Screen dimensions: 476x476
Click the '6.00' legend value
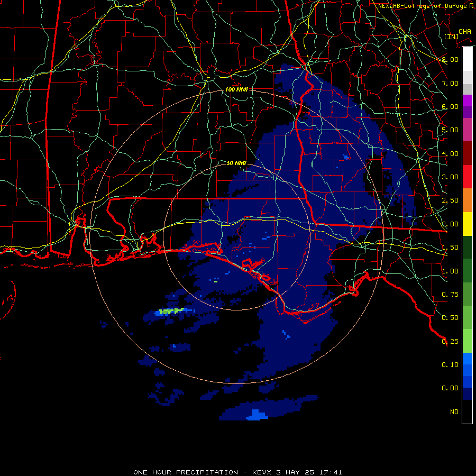click(450, 106)
